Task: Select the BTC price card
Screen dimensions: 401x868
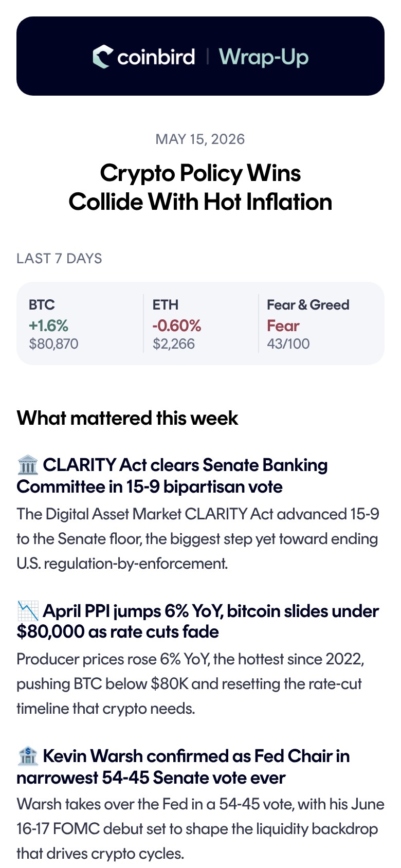Action: (80, 323)
